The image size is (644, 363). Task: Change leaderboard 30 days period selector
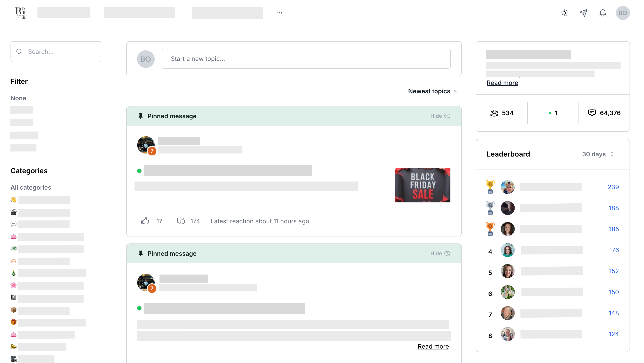tap(598, 154)
